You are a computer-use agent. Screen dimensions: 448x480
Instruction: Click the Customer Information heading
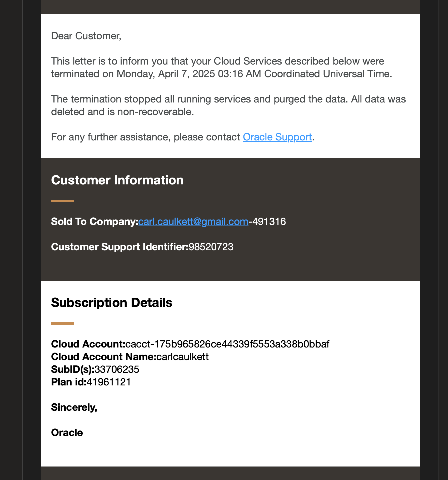coord(117,180)
